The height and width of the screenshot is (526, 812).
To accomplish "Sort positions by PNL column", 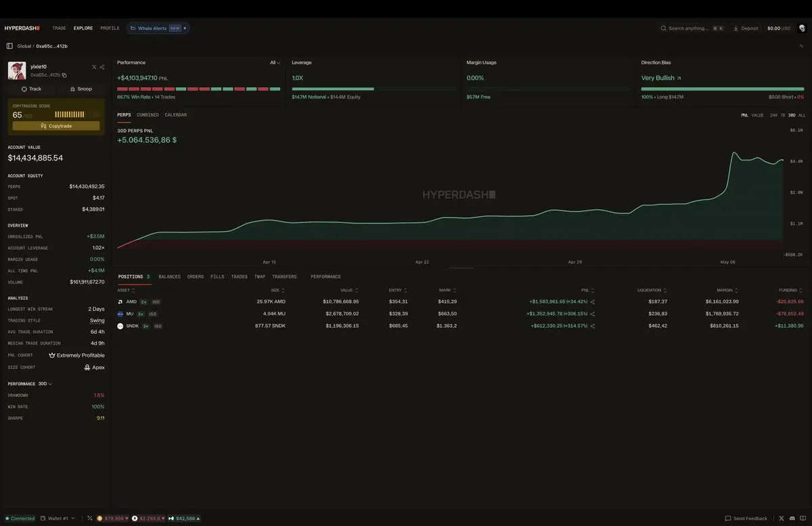I will [x=587, y=290].
